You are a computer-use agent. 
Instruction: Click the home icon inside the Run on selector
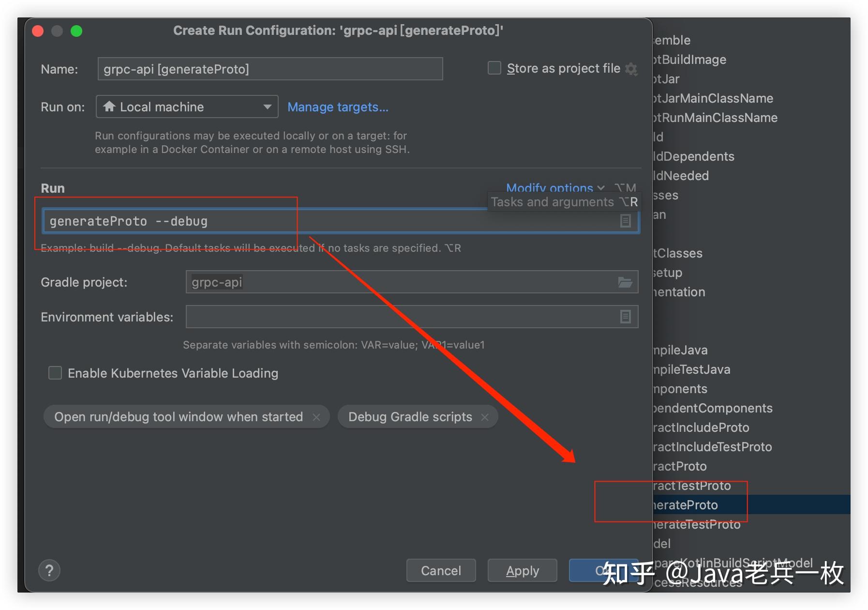[x=109, y=107]
